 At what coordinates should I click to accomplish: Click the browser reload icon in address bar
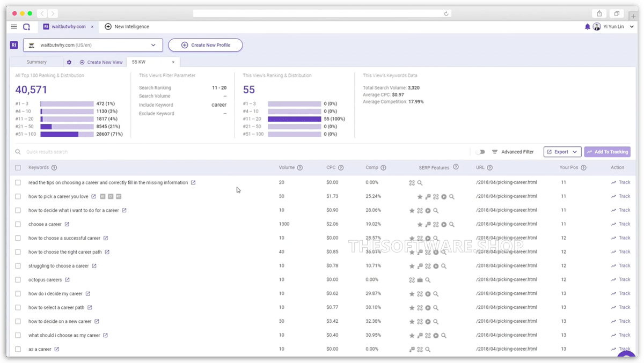[446, 13]
